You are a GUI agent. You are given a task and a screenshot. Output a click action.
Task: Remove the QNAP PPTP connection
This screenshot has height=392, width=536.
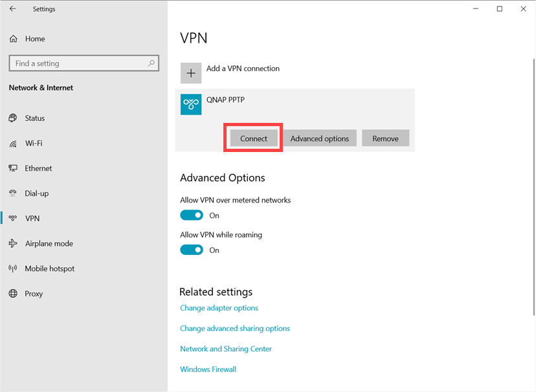click(x=385, y=138)
